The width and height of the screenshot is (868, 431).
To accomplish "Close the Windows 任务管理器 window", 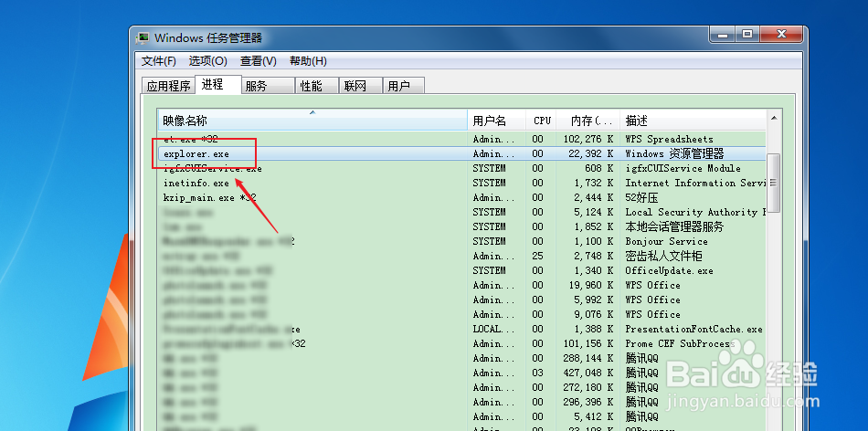I will [781, 35].
